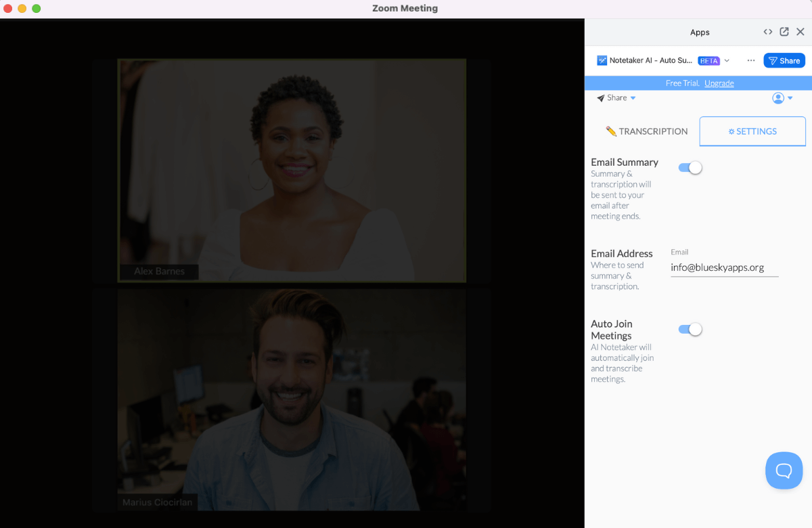Screen dimensions: 812x528
Task: Disable the Email Summary toggle
Action: [690, 167]
